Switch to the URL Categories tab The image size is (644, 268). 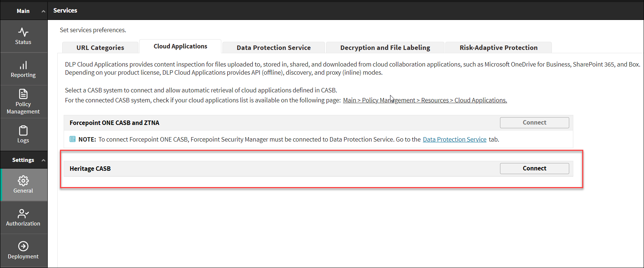(x=100, y=48)
